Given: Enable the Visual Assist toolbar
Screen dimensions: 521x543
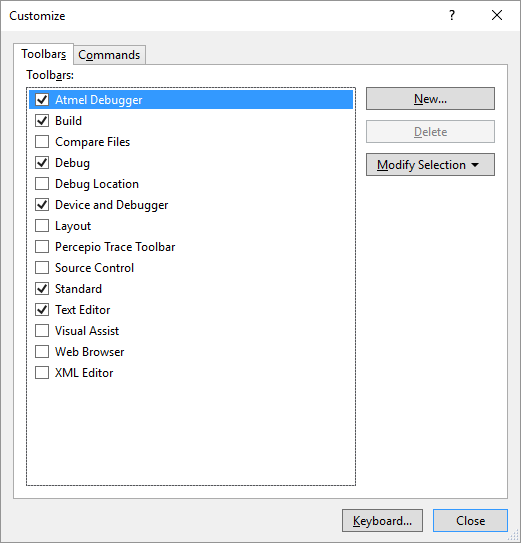Looking at the screenshot, I should pos(42,331).
